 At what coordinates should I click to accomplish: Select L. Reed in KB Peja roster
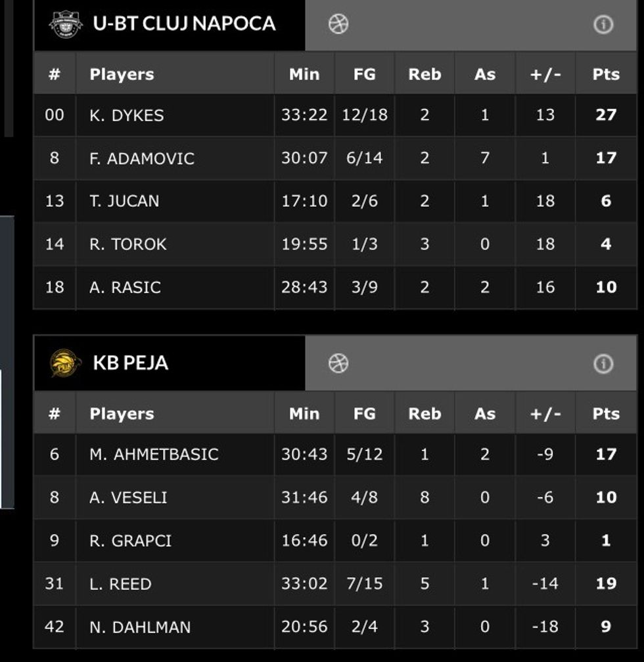point(120,584)
